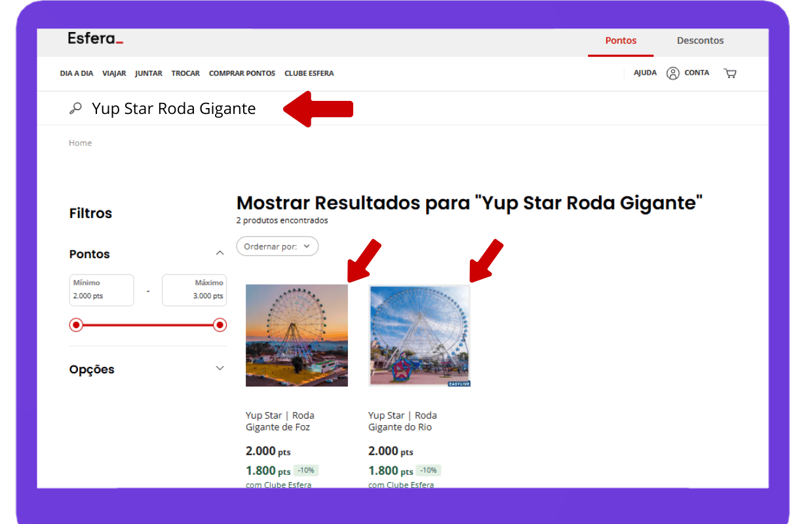The height and width of the screenshot is (524, 812).
Task: Click the maximum points slider handle
Action: click(220, 325)
